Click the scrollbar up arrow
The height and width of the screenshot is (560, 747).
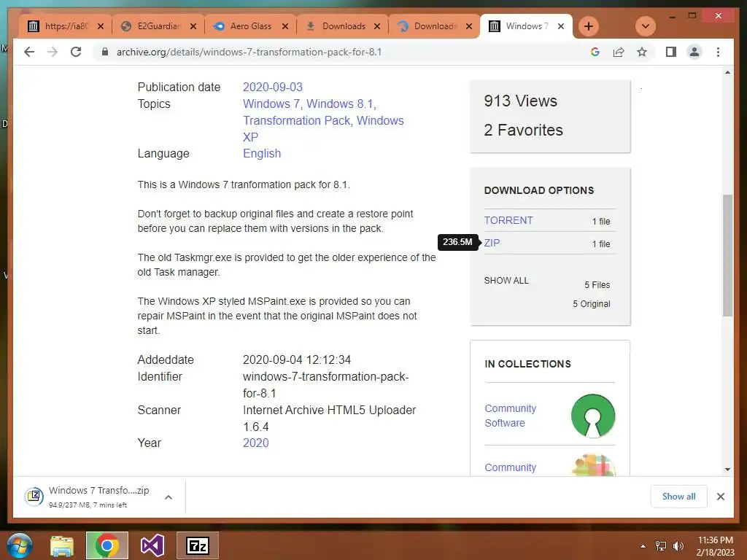(x=727, y=72)
